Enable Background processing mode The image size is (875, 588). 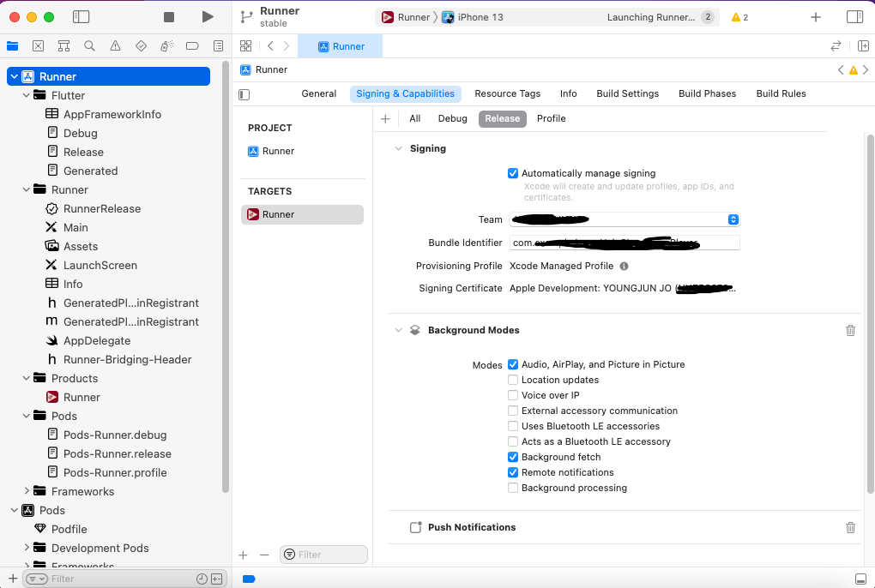513,488
